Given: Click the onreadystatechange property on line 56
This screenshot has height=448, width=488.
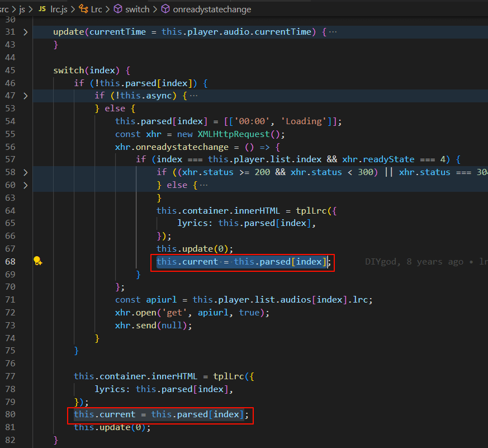Looking at the screenshot, I should (x=182, y=147).
